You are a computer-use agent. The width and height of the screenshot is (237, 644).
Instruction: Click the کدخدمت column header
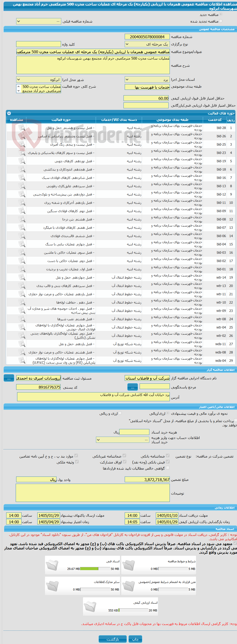tap(215, 120)
